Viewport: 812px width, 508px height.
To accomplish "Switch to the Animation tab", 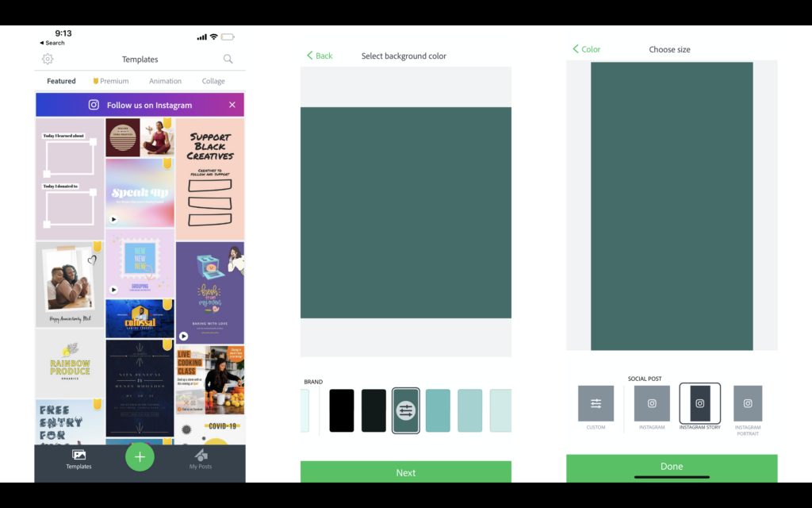I will coord(165,80).
